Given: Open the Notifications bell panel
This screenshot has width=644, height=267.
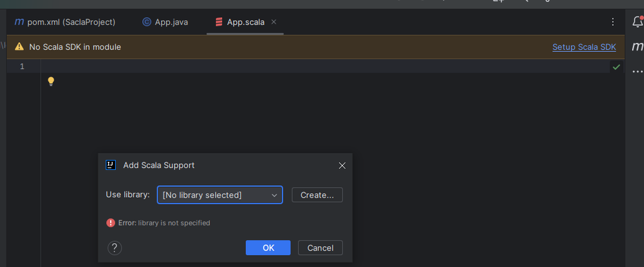Looking at the screenshot, I should 637,22.
